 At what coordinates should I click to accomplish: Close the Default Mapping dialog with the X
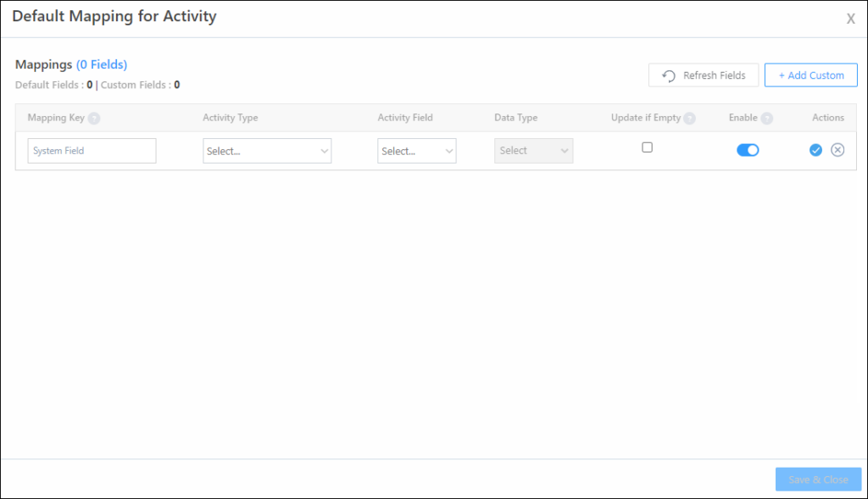[850, 18]
